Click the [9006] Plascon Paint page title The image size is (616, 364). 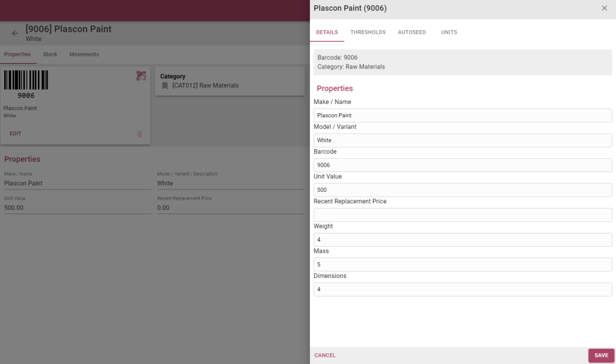coord(69,29)
